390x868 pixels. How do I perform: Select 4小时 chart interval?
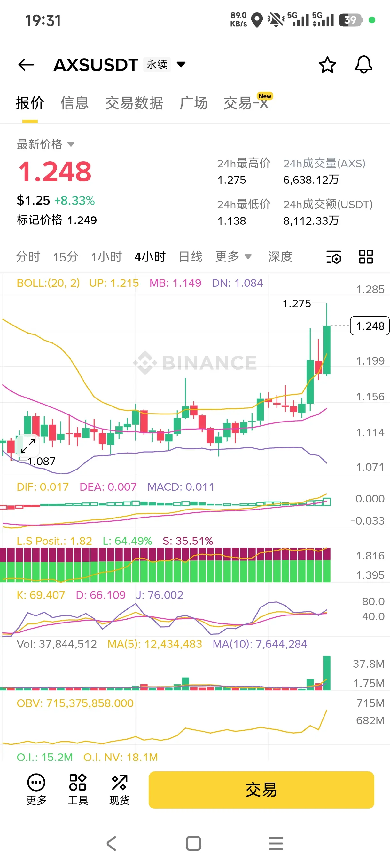point(150,257)
